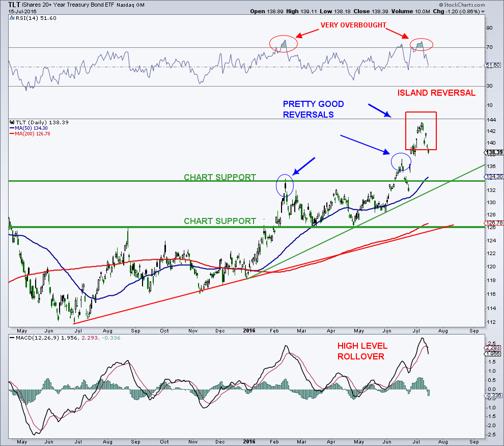Click the RSI(14) 51.60 indicator label
The height and width of the screenshot is (446, 504).
tap(35, 18)
